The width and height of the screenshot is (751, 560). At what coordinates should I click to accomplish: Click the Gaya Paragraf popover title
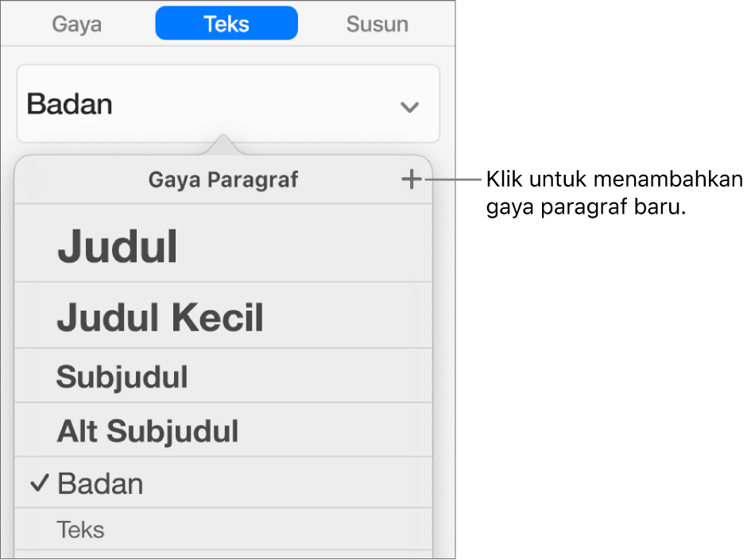[x=223, y=180]
